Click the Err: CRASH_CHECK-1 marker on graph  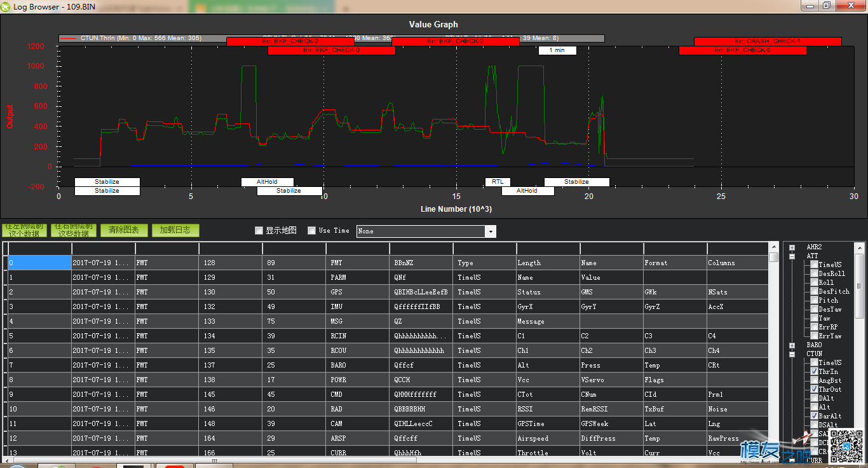pyautogui.click(x=768, y=41)
